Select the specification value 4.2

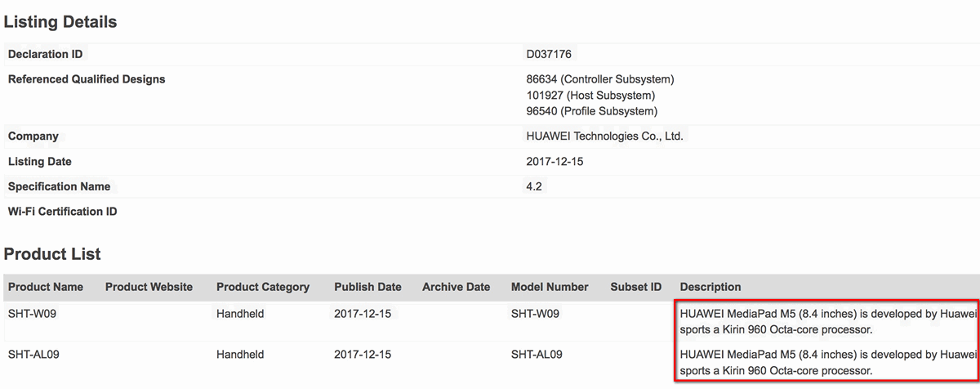(x=534, y=186)
